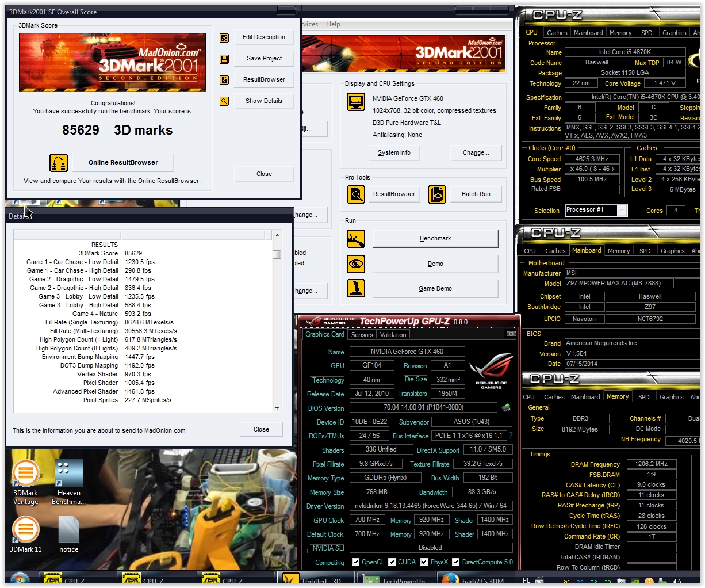Click the Save Project floppy disk icon

224,59
